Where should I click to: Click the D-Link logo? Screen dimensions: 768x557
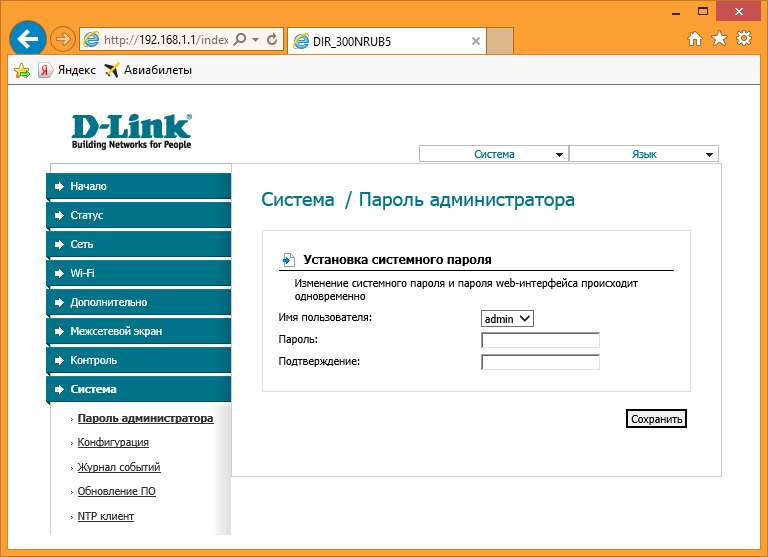[x=132, y=131]
